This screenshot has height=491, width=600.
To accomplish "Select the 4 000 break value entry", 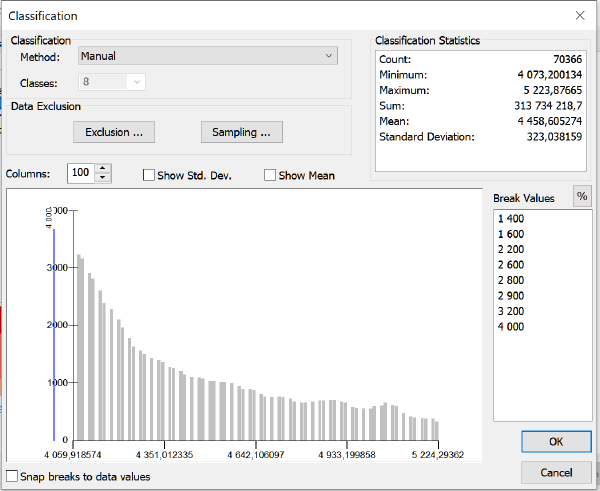I will [x=511, y=327].
